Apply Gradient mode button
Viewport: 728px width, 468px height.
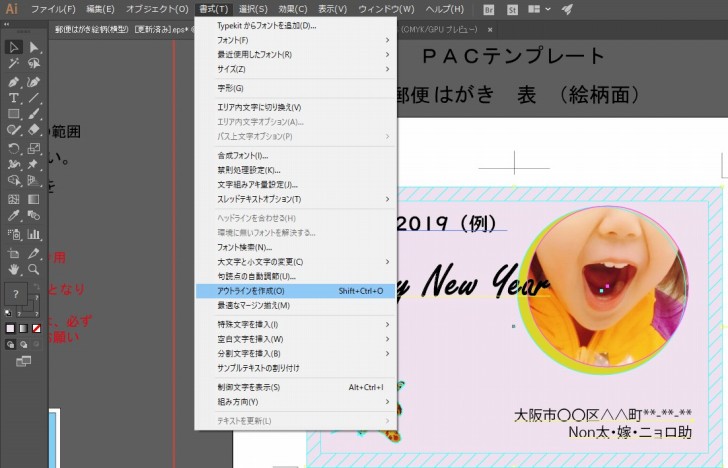coord(23,328)
